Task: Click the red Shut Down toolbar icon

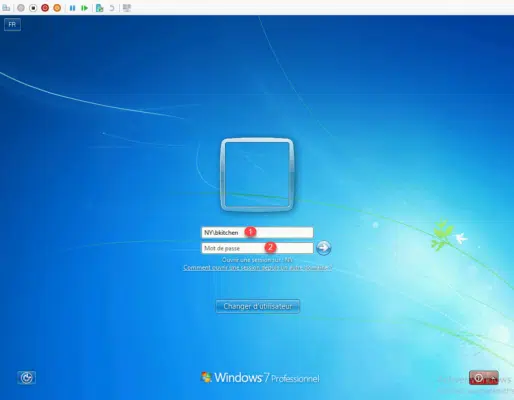Action: (45, 8)
